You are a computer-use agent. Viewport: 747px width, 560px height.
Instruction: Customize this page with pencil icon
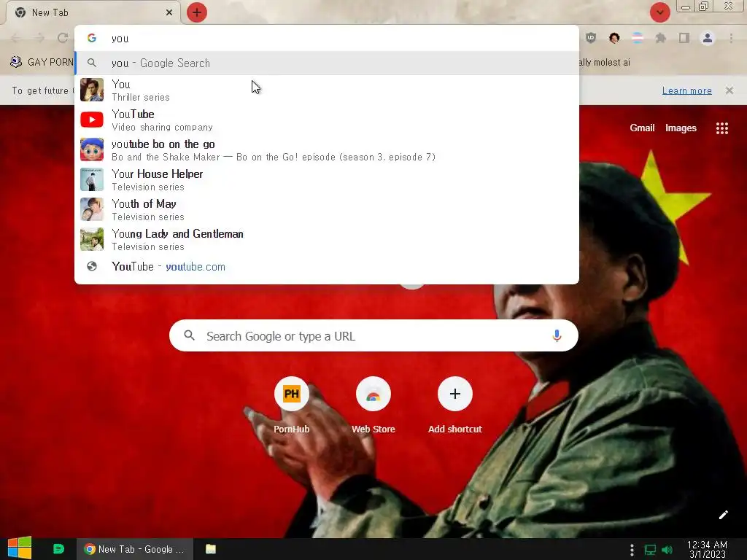pyautogui.click(x=723, y=515)
